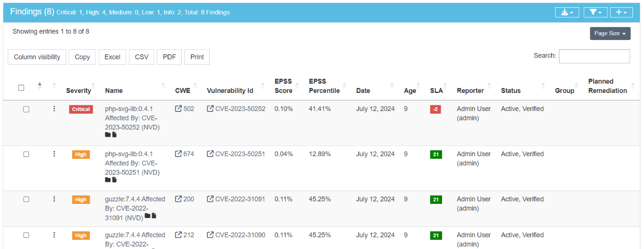Click the plus add-finding dropdown icon
The height and width of the screenshot is (249, 644).
pyautogui.click(x=621, y=12)
